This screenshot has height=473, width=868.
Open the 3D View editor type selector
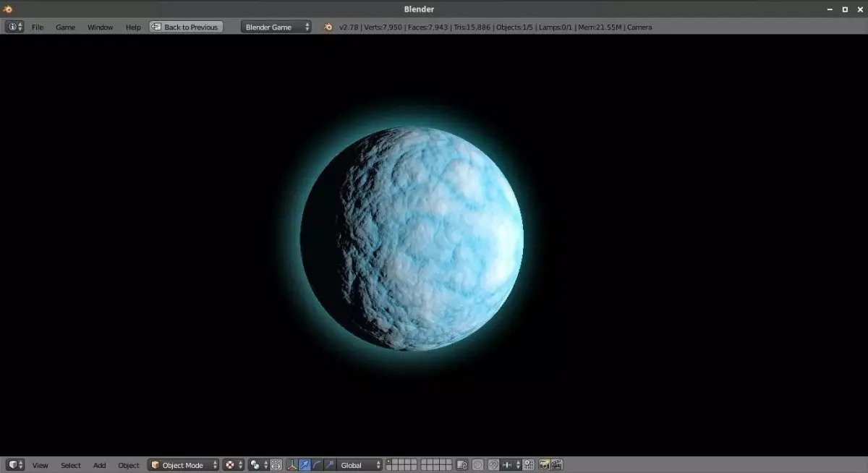pos(15,465)
